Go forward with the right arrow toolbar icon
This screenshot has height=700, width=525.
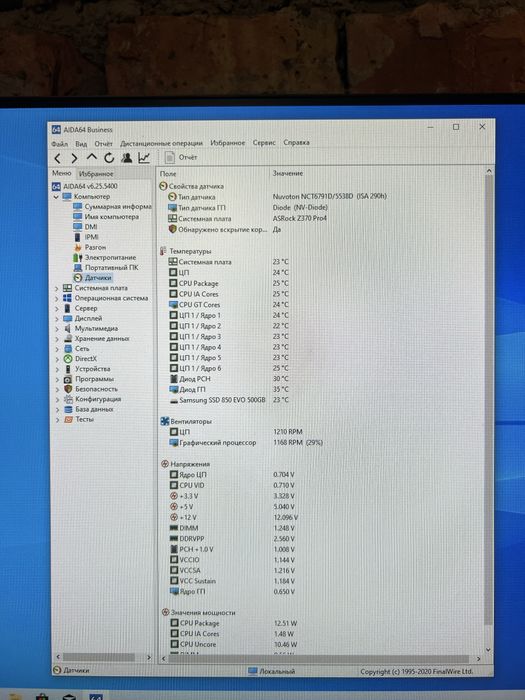pyautogui.click(x=74, y=158)
